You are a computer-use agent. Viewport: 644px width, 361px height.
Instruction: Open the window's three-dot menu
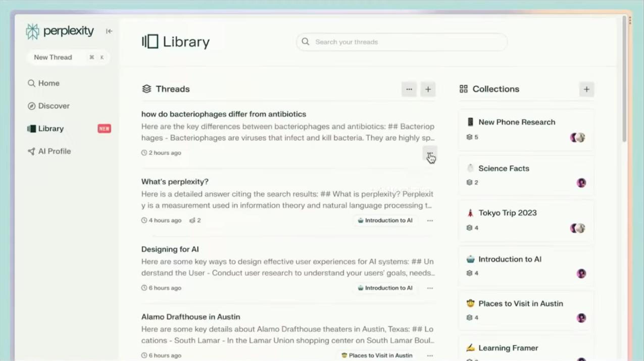630,20
